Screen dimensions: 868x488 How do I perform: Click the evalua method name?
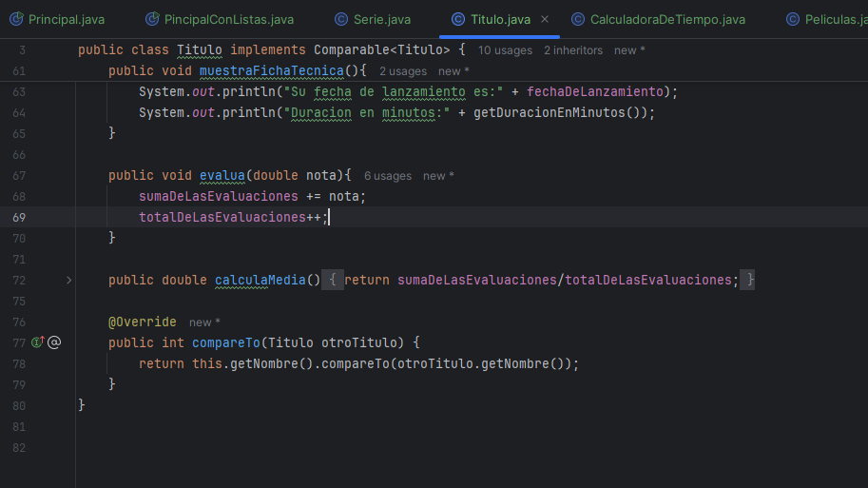click(222, 176)
